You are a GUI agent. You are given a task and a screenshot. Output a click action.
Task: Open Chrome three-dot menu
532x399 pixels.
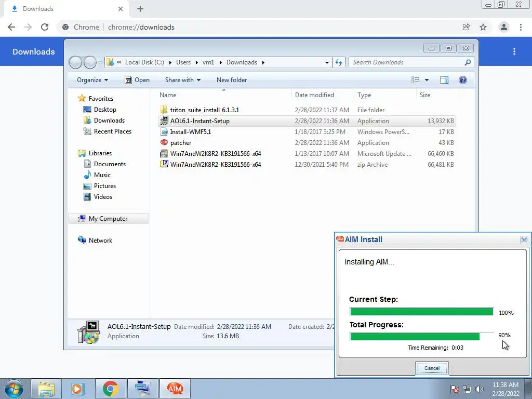click(x=521, y=27)
